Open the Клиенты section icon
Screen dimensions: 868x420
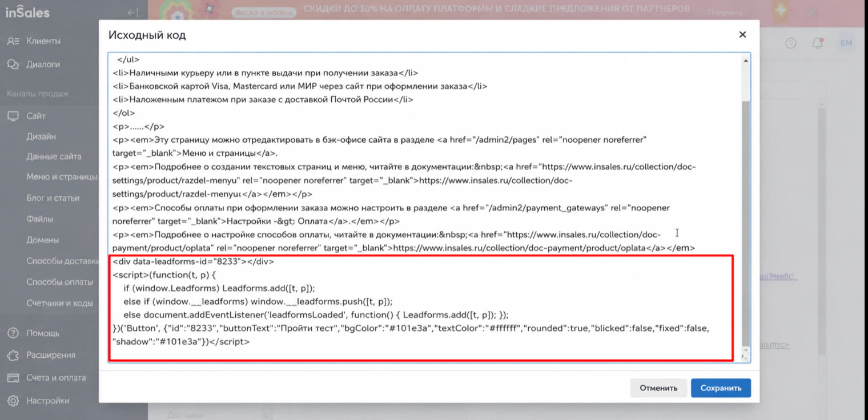13,41
